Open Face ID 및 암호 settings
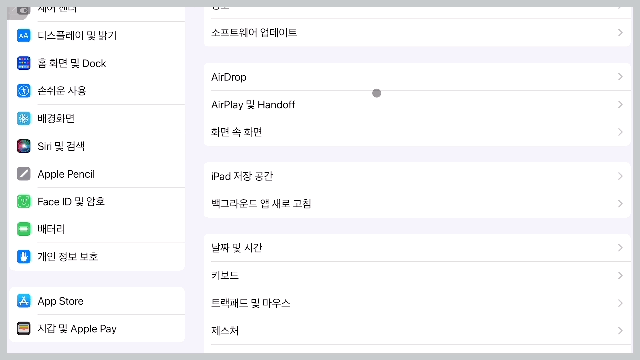This screenshot has width=640, height=360. tap(97, 201)
